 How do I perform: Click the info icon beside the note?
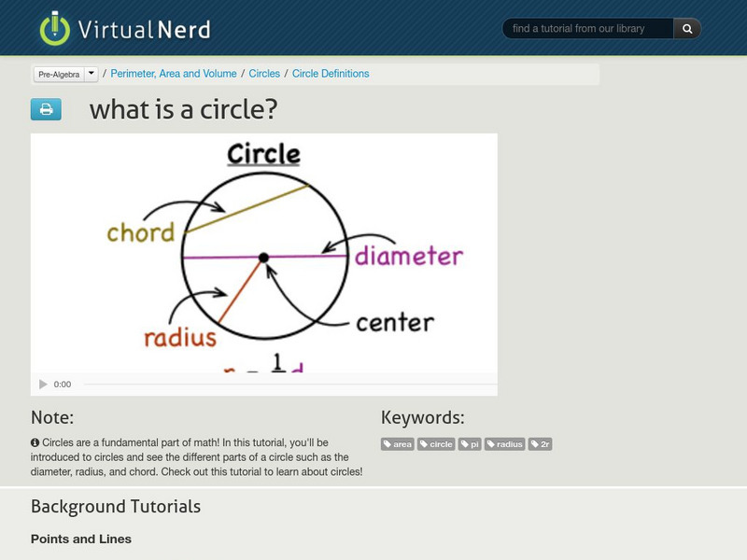click(x=35, y=442)
